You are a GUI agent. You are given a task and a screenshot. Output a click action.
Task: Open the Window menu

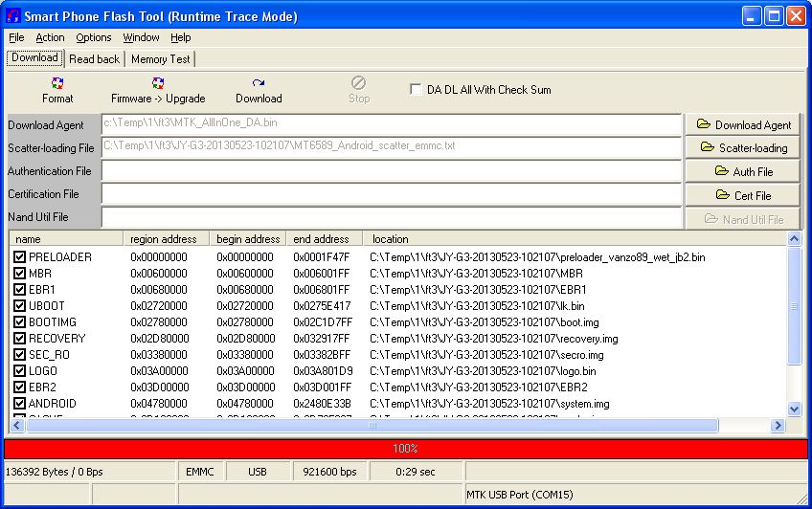click(141, 37)
